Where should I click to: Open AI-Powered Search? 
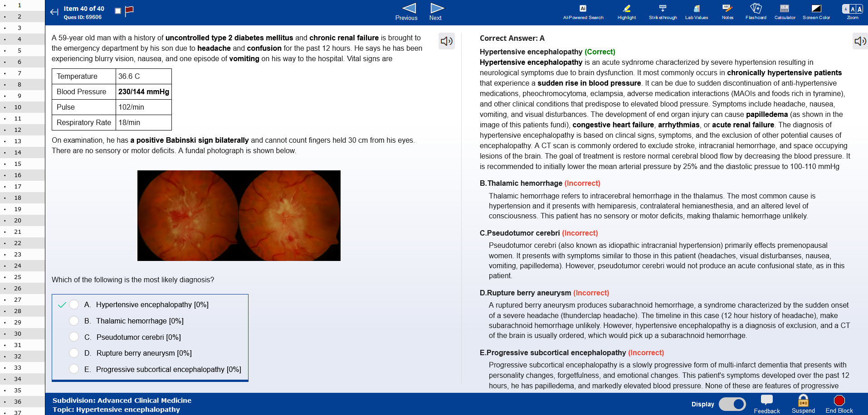[x=583, y=12]
